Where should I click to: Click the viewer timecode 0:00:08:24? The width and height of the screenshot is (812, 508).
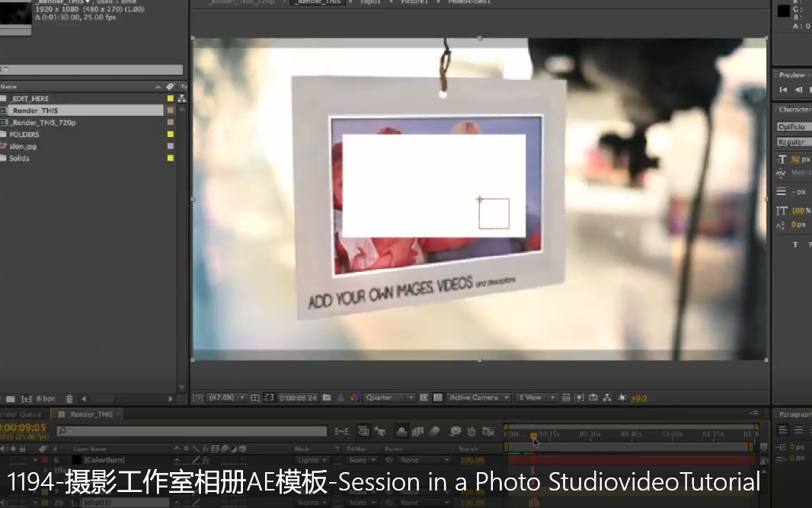[x=298, y=398]
